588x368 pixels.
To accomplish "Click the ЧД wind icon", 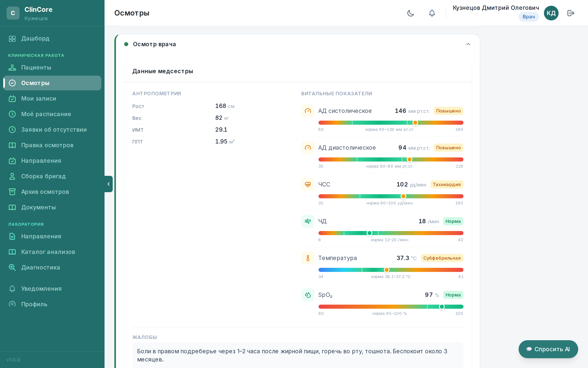I will pyautogui.click(x=308, y=221).
